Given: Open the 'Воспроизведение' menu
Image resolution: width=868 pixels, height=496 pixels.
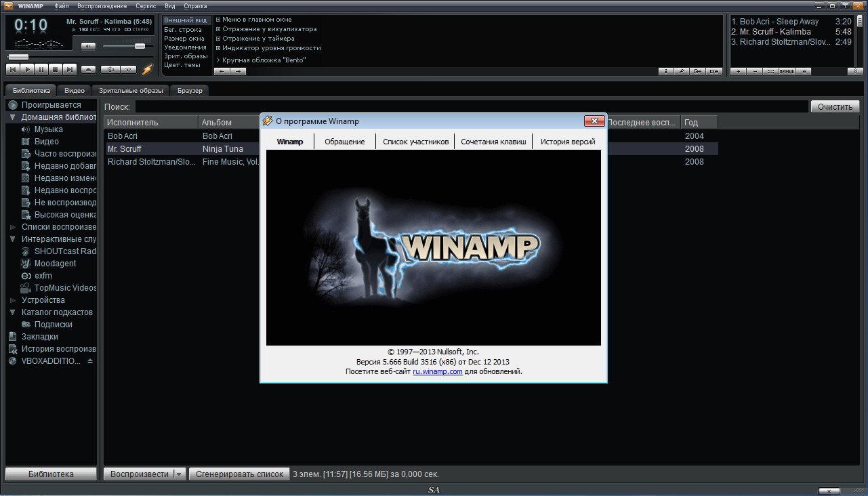Looking at the screenshot, I should click(102, 5).
